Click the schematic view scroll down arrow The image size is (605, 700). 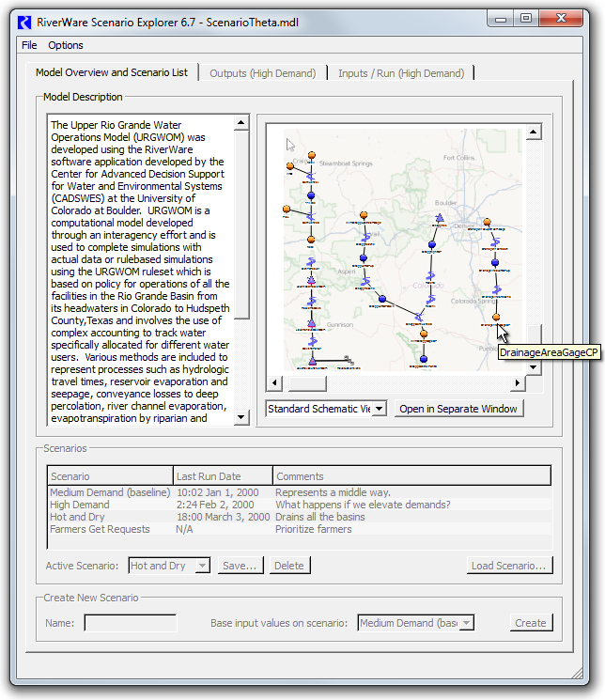click(534, 367)
